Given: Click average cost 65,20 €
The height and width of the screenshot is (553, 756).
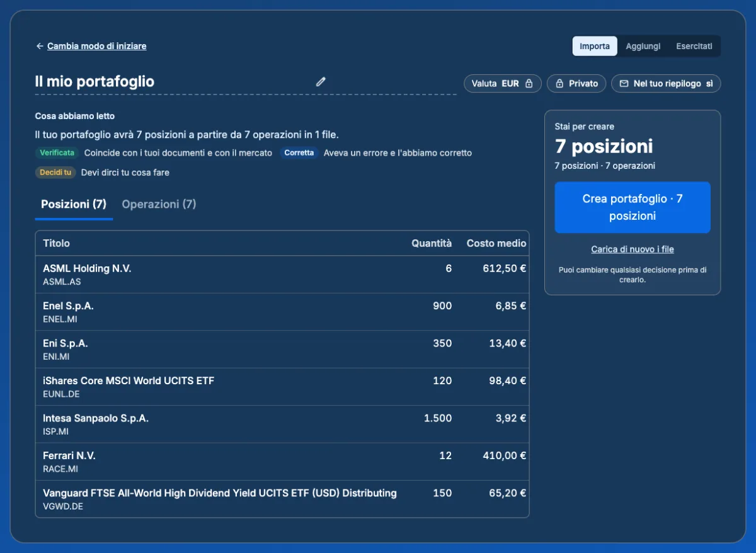Looking at the screenshot, I should pos(508,493).
